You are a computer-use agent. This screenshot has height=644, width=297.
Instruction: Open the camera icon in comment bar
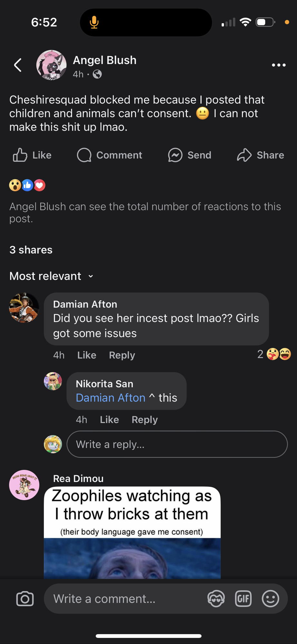point(25,599)
